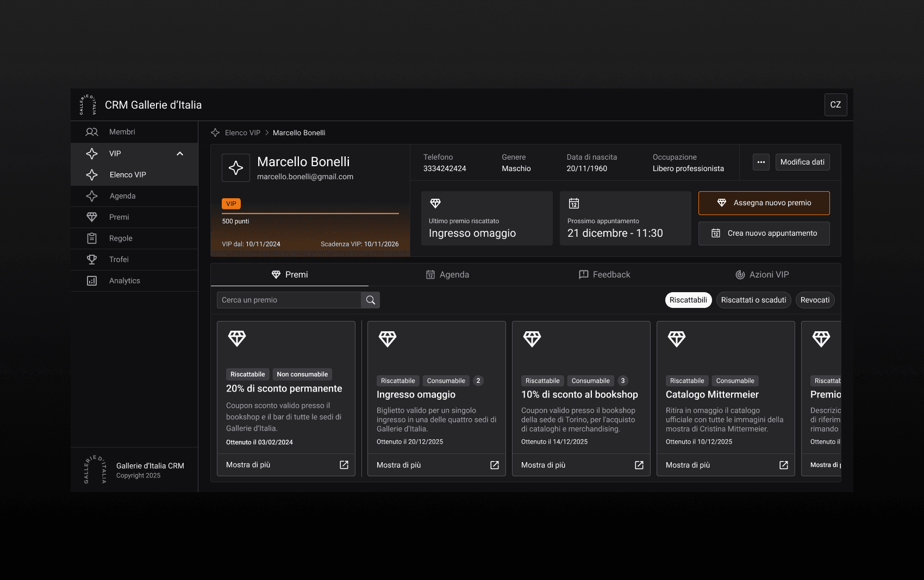Click diamond icon on Ingresso omaggio premio card
The width and height of the screenshot is (924, 580).
click(388, 339)
